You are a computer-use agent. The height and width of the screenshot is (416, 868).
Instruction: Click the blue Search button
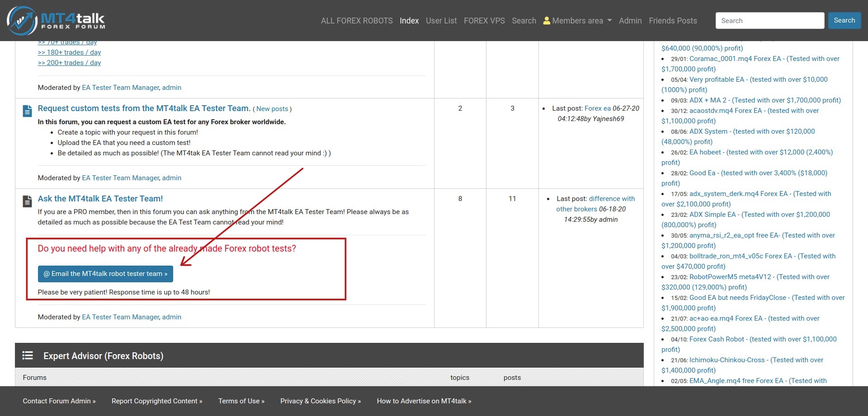844,21
